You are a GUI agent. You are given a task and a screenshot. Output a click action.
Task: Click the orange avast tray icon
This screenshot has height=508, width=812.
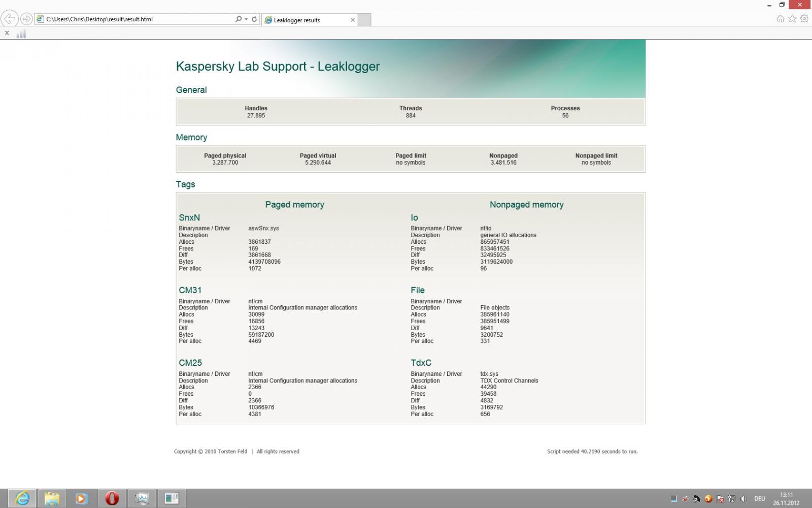(x=708, y=499)
